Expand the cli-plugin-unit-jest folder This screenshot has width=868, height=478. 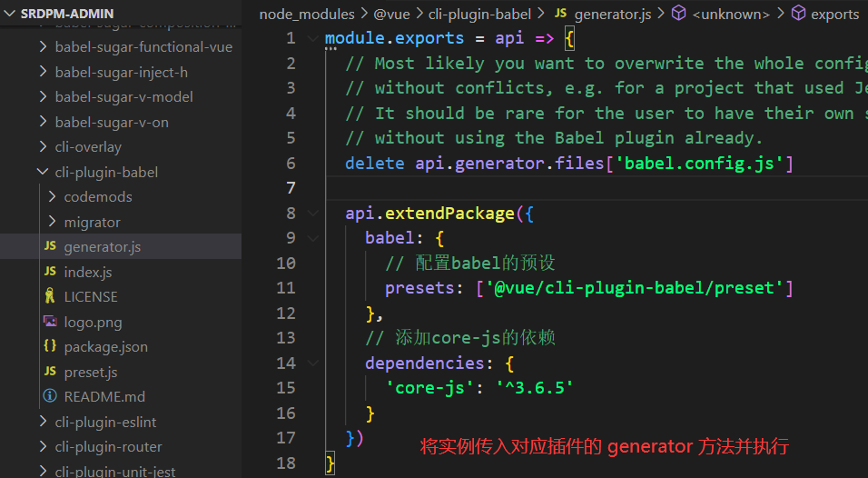(44, 471)
